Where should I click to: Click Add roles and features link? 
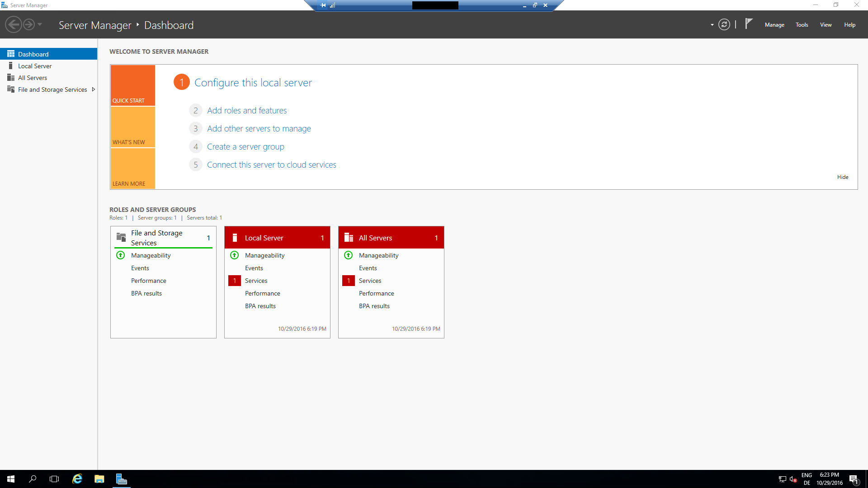tap(247, 111)
